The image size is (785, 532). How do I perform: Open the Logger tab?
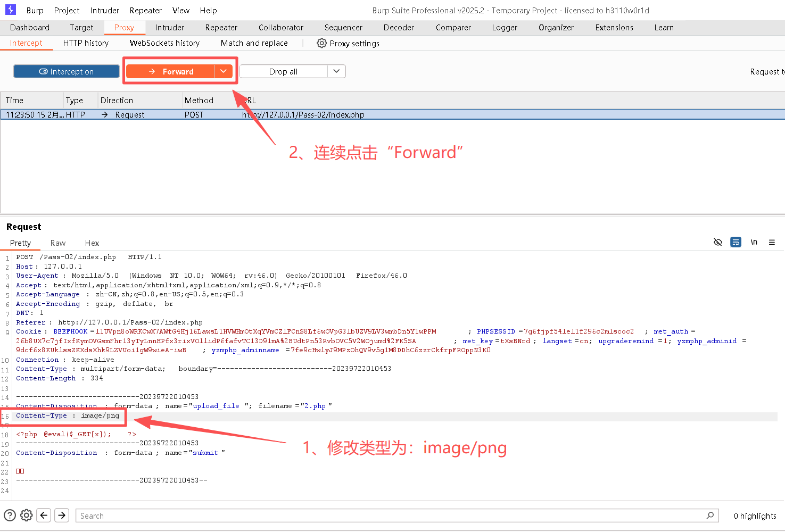point(505,28)
